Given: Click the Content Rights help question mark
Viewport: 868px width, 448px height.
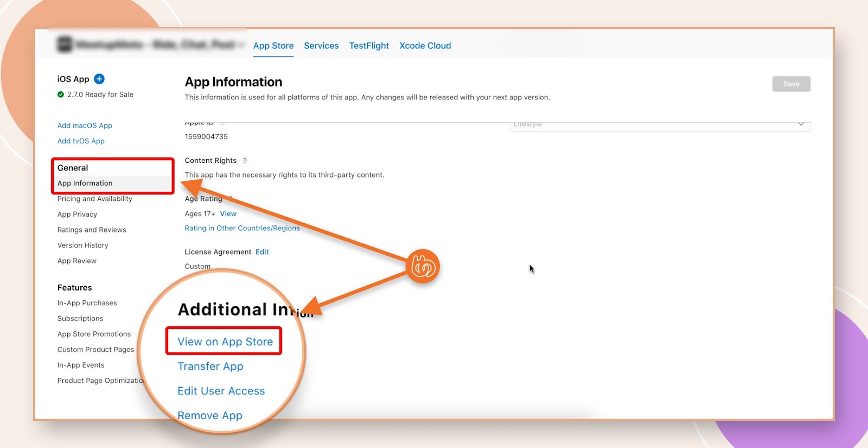Looking at the screenshot, I should 245,161.
